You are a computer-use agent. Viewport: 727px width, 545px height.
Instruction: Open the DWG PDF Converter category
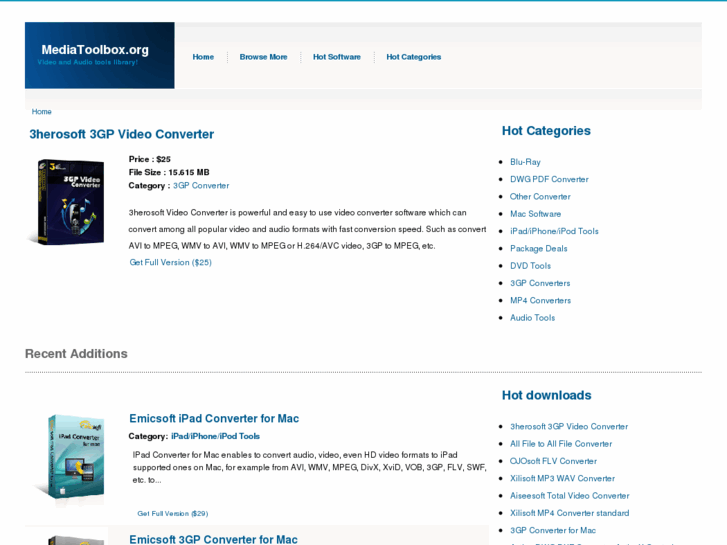click(549, 179)
